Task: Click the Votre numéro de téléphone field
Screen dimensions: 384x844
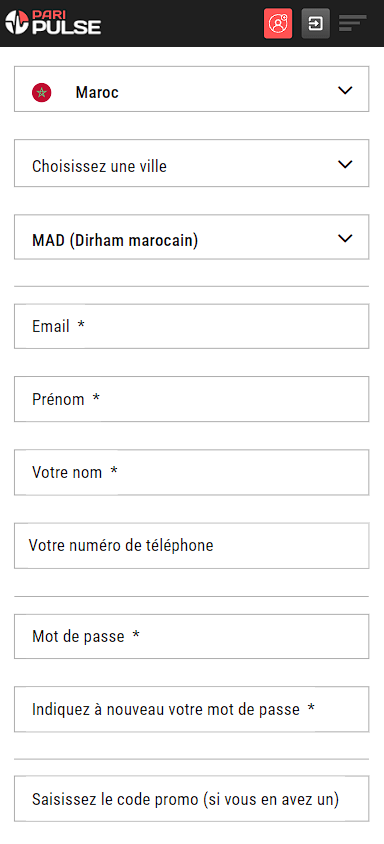Action: 192,545
